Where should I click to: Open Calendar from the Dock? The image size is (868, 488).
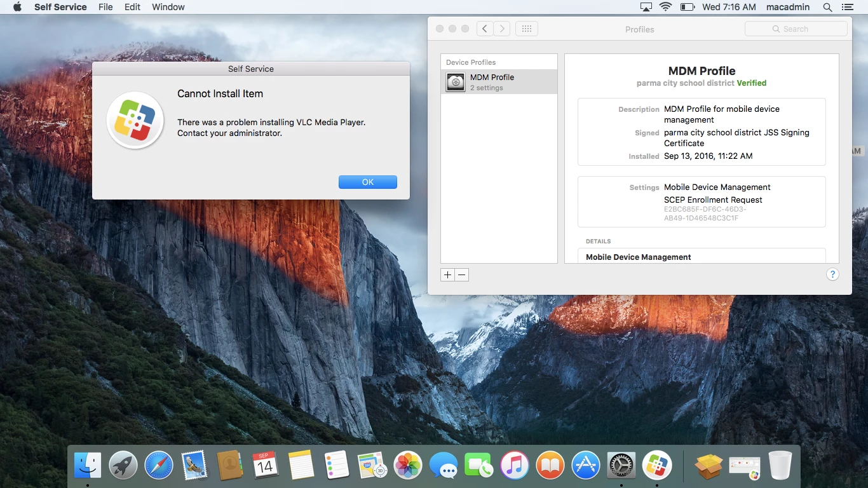[x=266, y=466]
